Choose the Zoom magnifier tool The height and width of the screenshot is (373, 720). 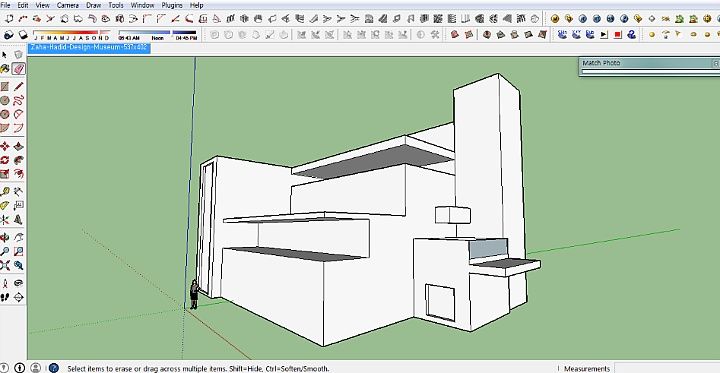pos(5,251)
